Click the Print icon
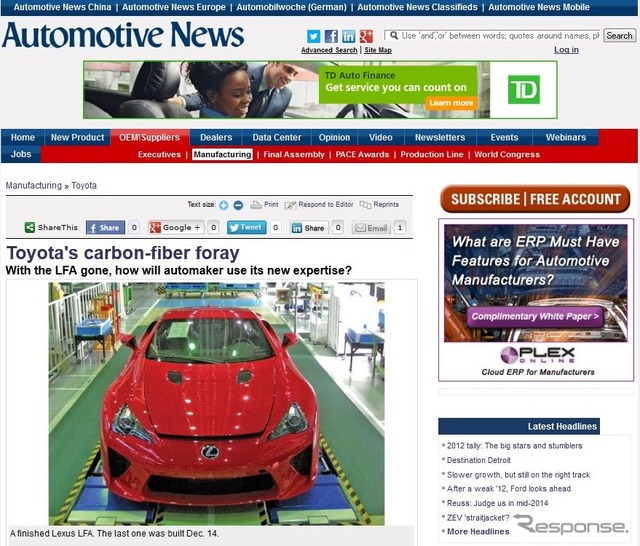This screenshot has height=546, width=640. [x=256, y=205]
